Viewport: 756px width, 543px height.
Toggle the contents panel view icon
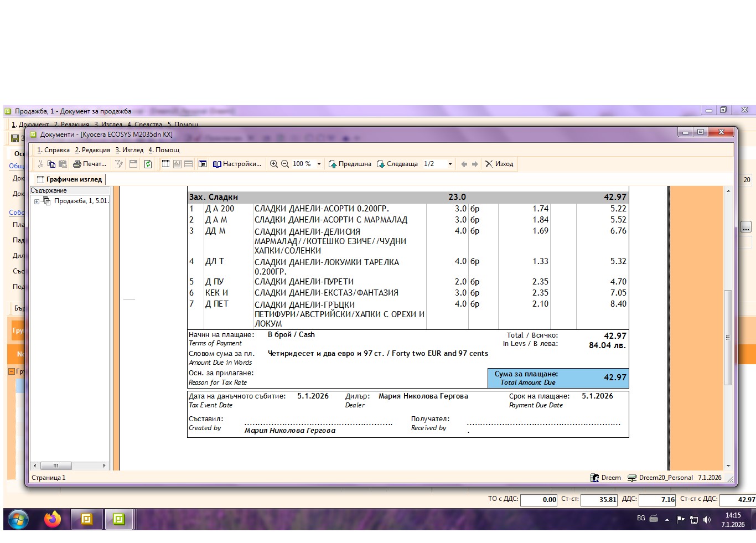203,164
